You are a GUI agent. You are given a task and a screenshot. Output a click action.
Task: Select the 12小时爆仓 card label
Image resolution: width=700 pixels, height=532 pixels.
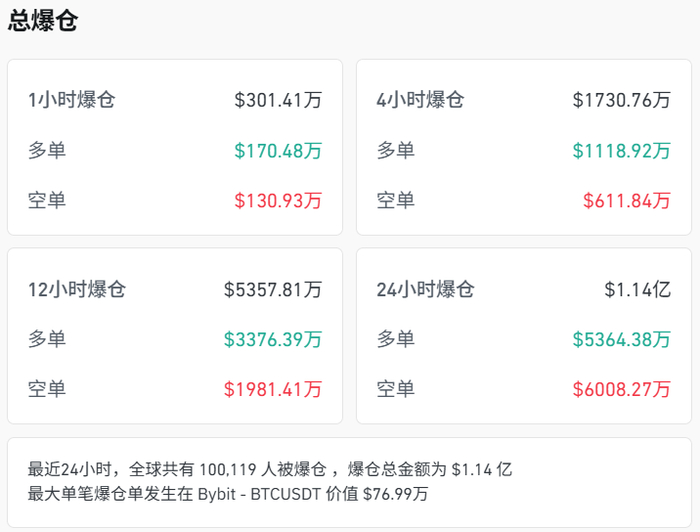[77, 290]
